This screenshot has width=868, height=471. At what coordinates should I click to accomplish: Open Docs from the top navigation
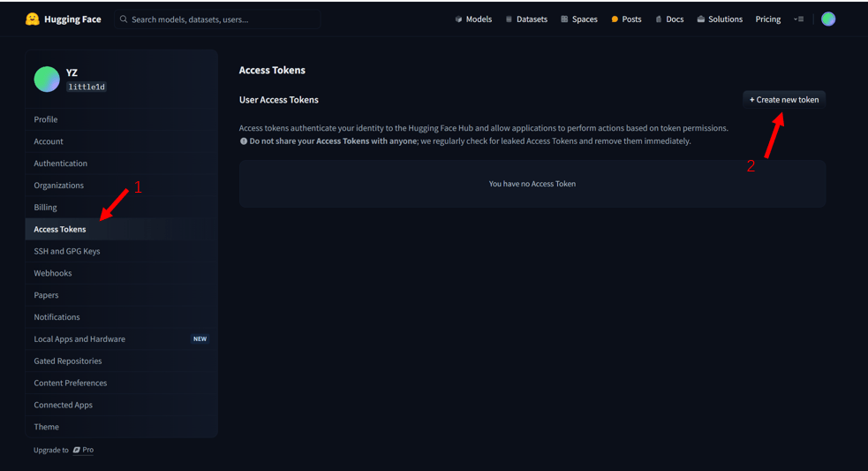click(669, 19)
